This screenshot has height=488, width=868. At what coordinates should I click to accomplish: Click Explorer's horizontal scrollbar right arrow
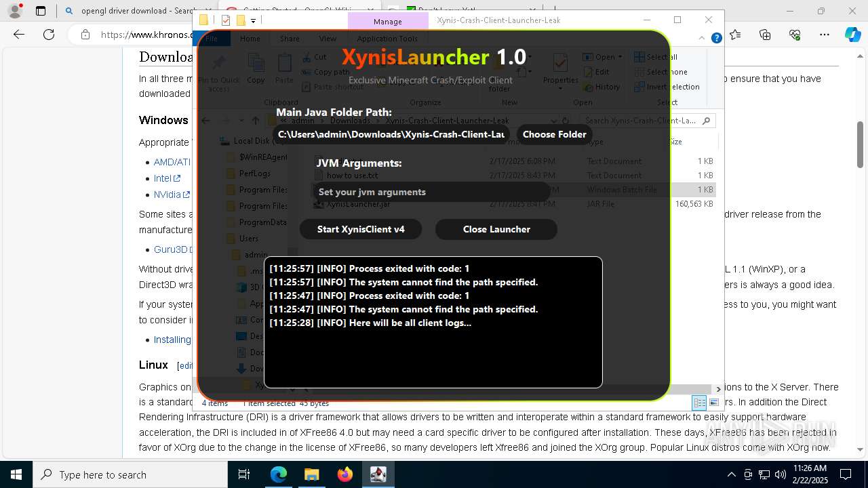coord(718,389)
